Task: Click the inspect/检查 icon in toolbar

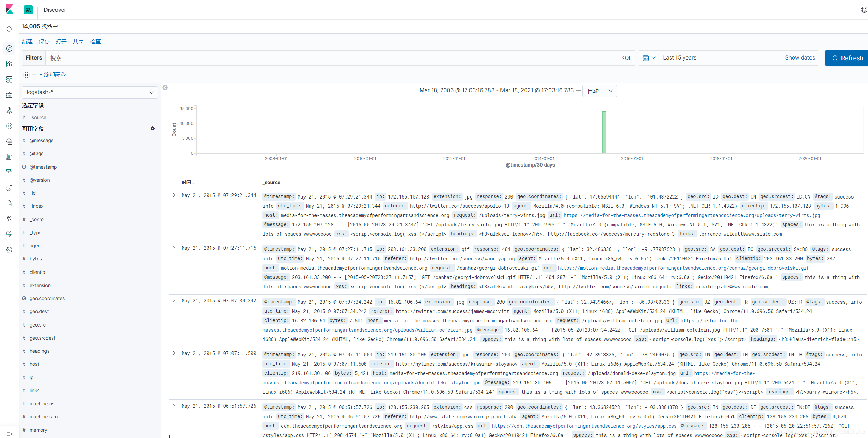Action: pos(96,41)
